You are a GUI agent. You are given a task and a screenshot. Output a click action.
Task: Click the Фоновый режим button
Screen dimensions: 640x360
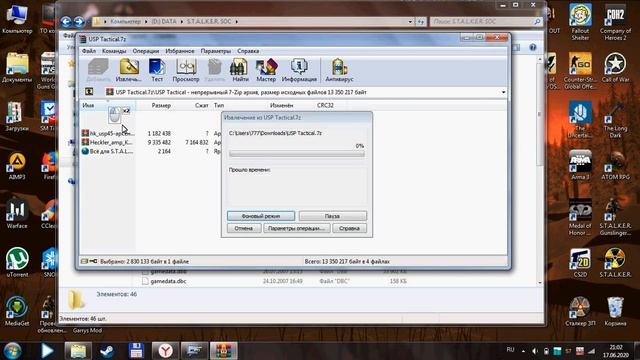pyautogui.click(x=261, y=216)
